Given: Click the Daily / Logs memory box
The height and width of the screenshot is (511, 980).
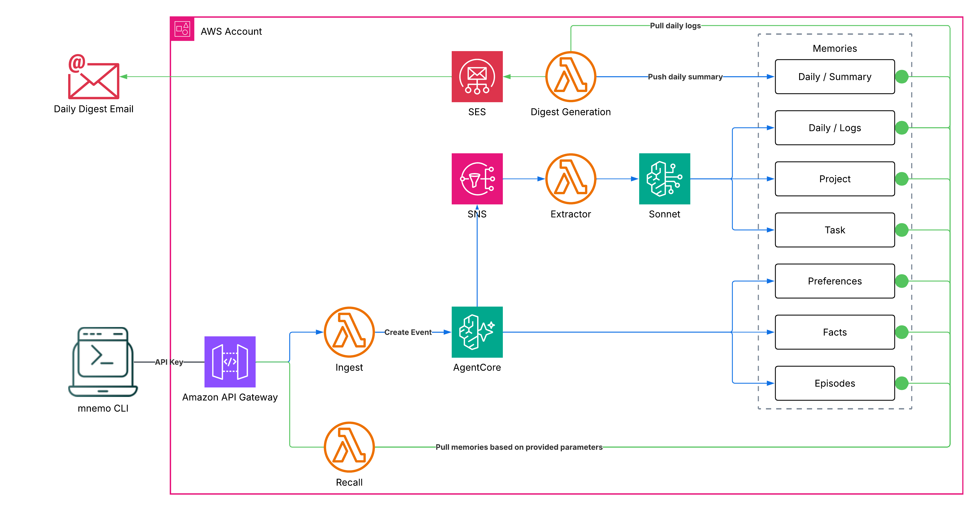Looking at the screenshot, I should click(834, 128).
